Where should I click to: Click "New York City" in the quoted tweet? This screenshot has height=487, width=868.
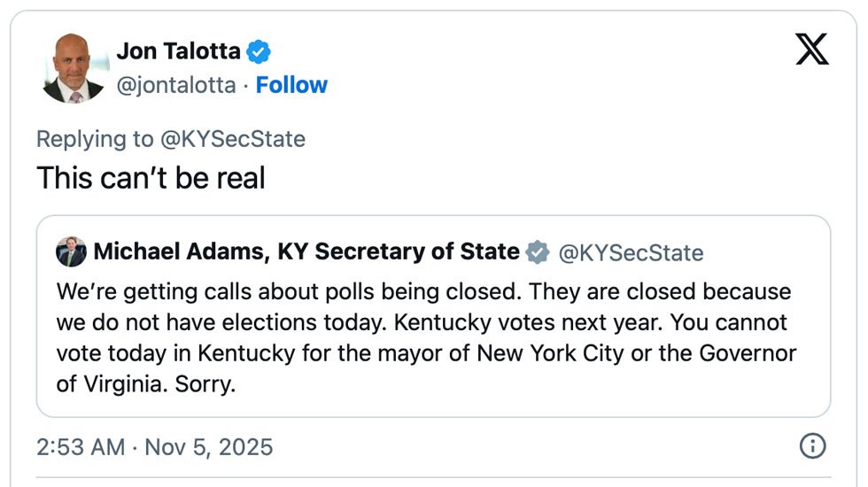point(550,353)
